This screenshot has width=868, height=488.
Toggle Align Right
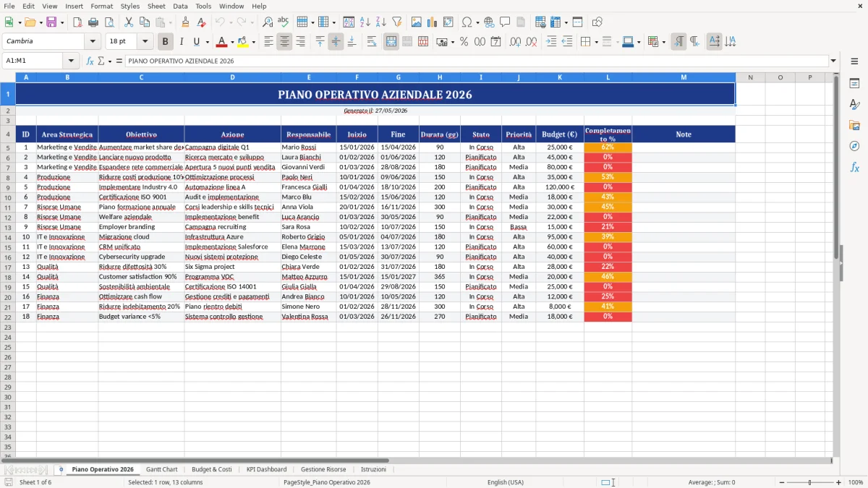tap(300, 42)
